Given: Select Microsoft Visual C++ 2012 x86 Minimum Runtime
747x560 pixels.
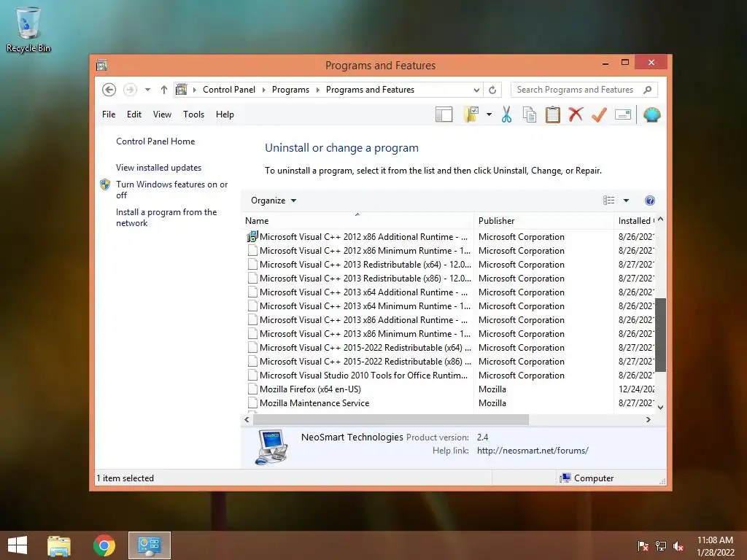Looking at the screenshot, I should coord(357,251).
